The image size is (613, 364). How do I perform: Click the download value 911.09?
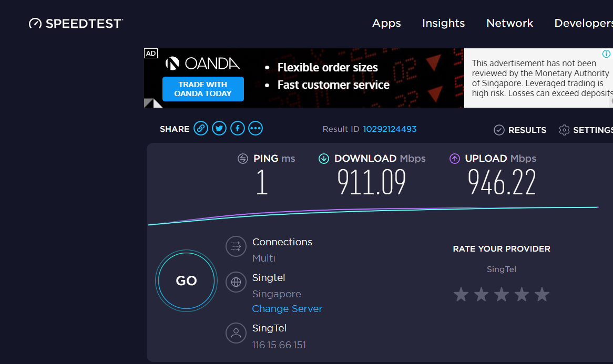371,182
